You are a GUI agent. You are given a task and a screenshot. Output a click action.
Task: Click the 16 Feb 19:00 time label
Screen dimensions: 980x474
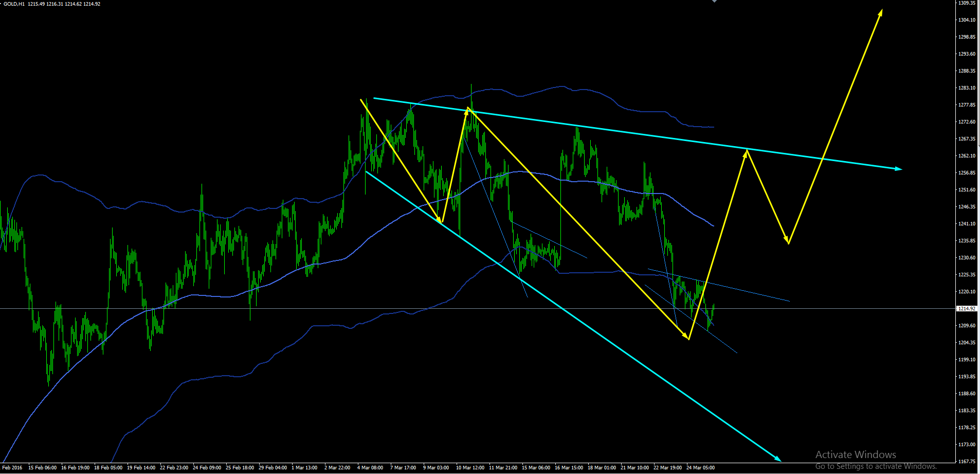[x=76, y=468]
